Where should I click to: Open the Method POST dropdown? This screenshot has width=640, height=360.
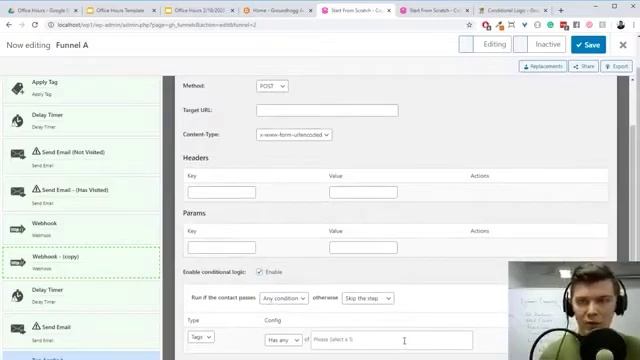(x=272, y=86)
